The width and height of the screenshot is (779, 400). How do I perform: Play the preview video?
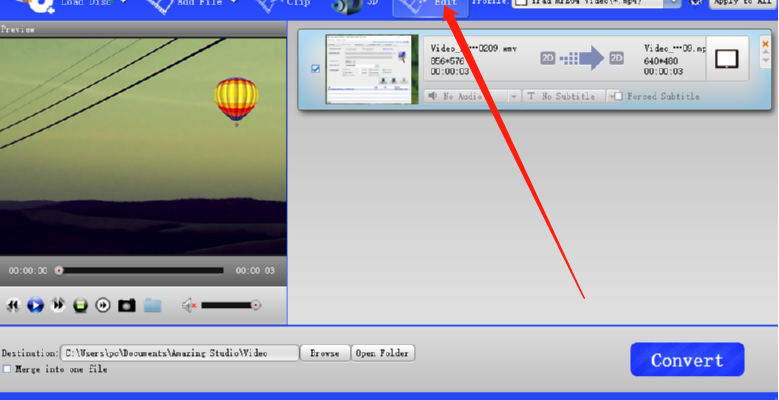tap(35, 305)
